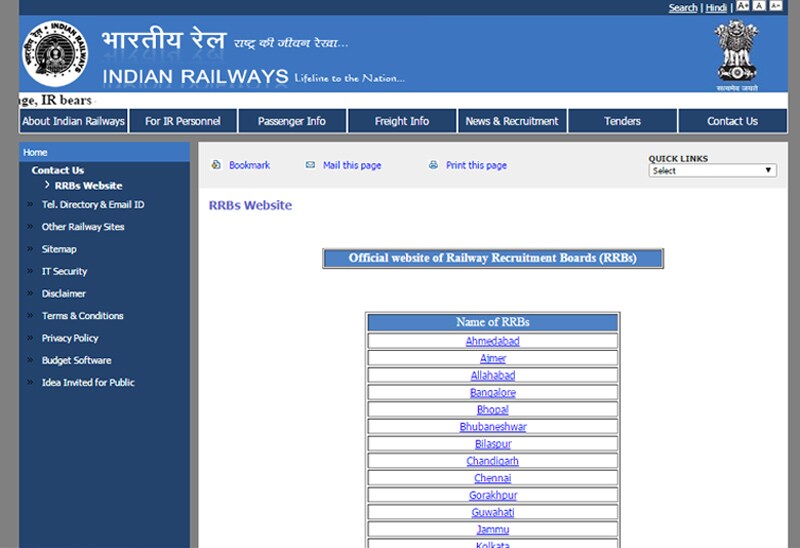Viewport: 800px width, 548px height.
Task: Open Passenger Info menu
Action: click(x=292, y=121)
